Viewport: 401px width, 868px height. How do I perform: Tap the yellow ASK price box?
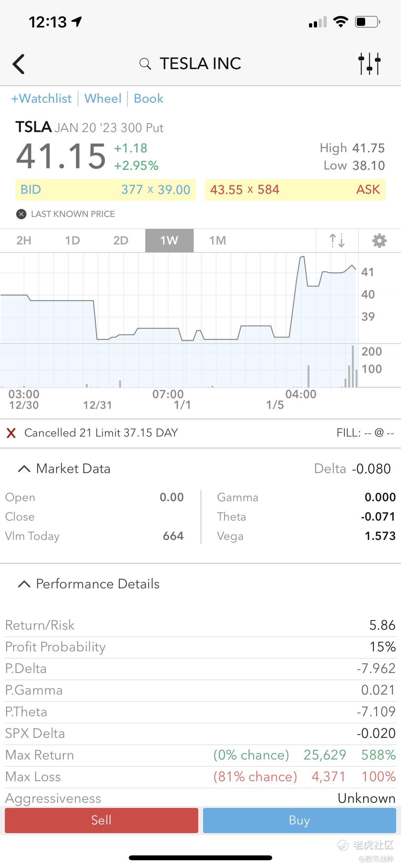point(295,190)
